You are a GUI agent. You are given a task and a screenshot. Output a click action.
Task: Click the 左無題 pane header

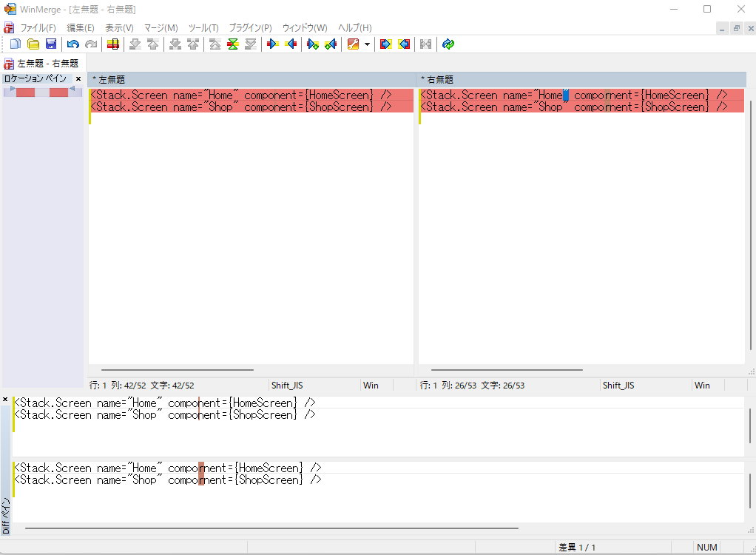point(252,80)
